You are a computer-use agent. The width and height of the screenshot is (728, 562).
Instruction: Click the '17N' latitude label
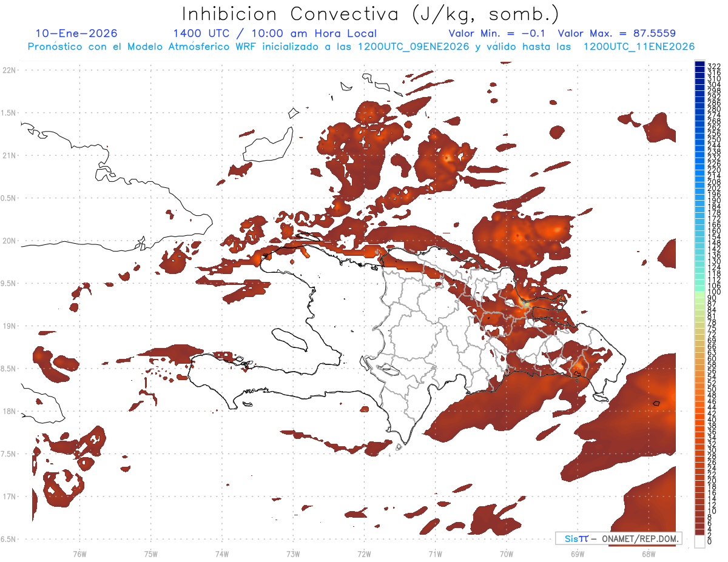[x=9, y=497]
